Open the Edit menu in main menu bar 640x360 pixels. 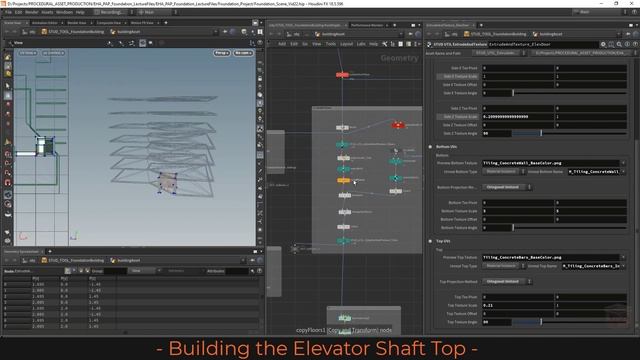[x=19, y=12]
